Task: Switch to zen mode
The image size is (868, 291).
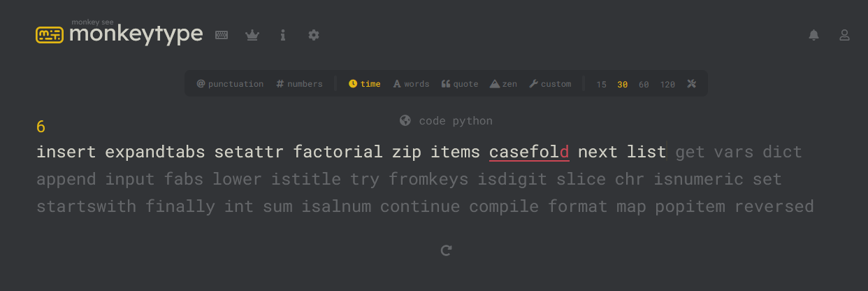Action: pos(503,84)
